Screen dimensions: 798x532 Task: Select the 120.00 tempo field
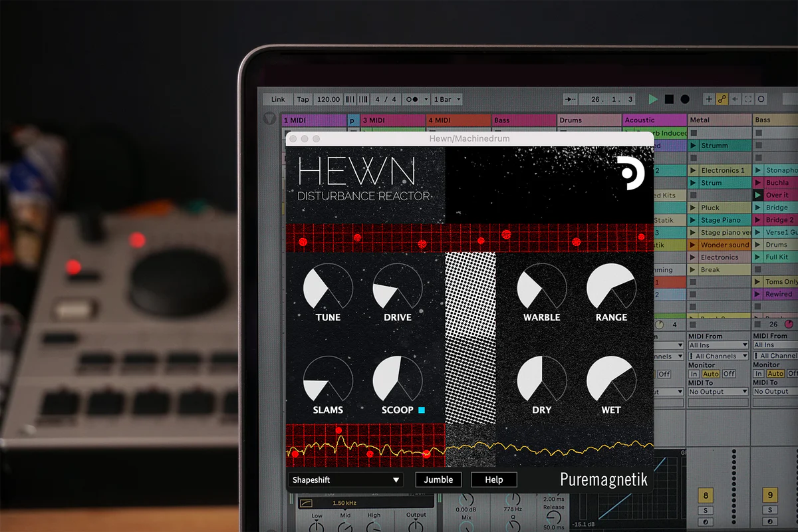pos(329,99)
